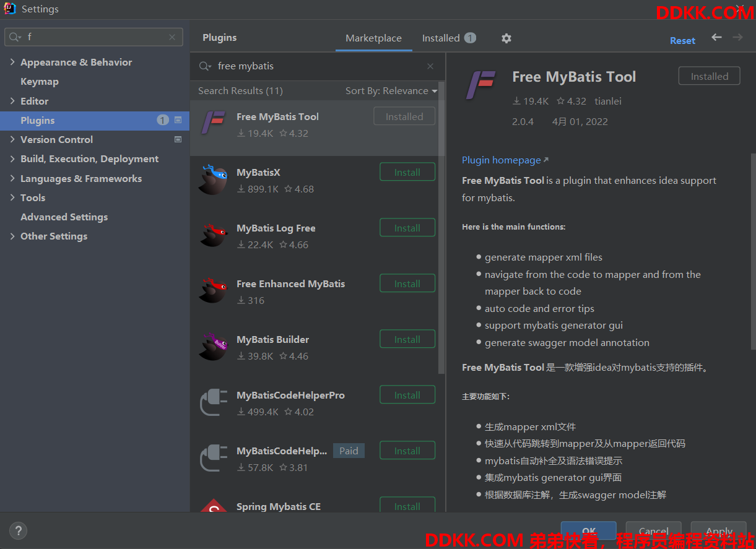The height and width of the screenshot is (549, 756).
Task: Install the MyBatis Builder plugin
Action: 407,339
